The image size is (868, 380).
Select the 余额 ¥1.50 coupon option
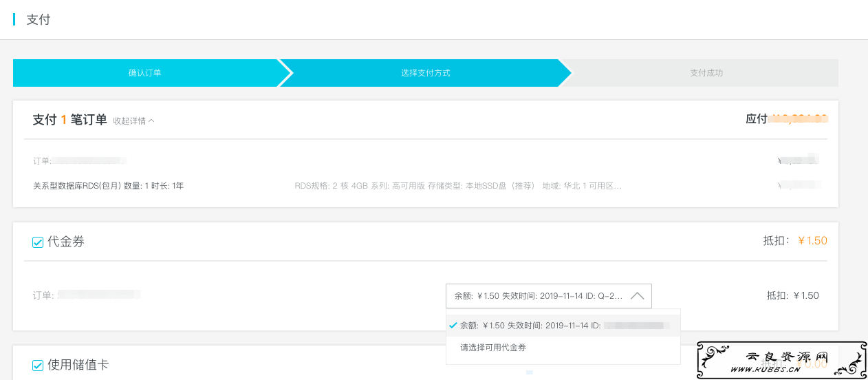click(530, 326)
